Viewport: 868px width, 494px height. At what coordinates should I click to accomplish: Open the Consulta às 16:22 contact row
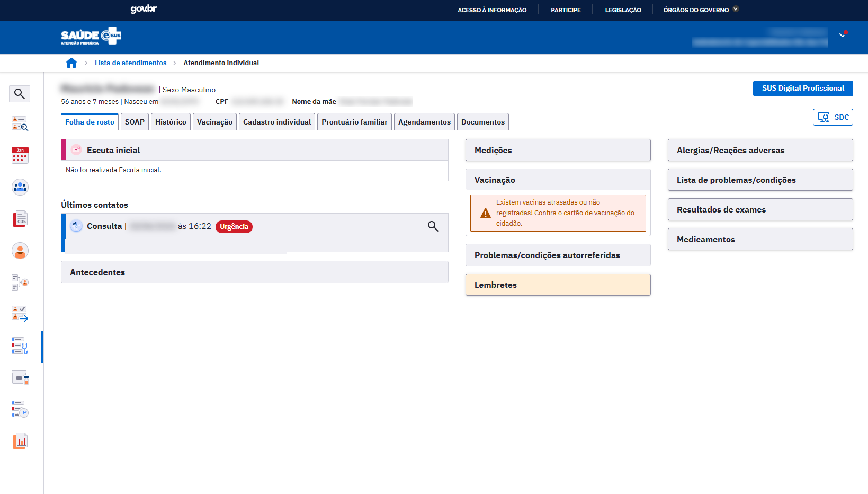[x=255, y=233]
